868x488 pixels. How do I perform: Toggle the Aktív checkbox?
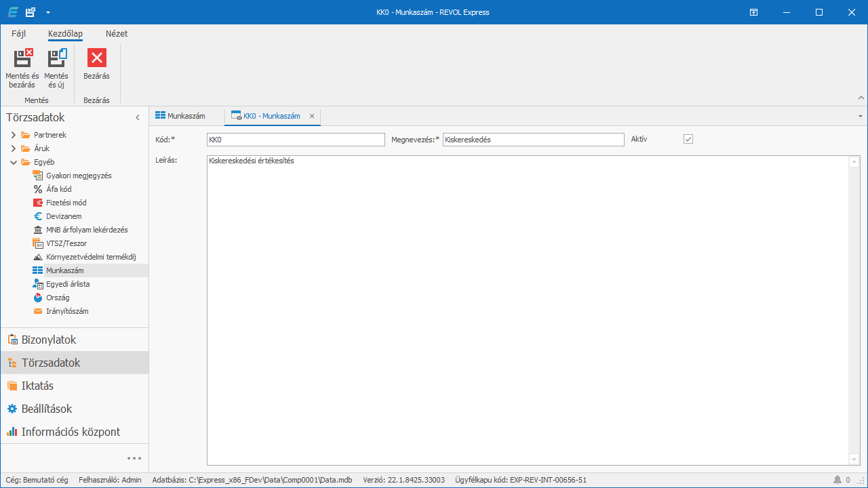(x=688, y=139)
